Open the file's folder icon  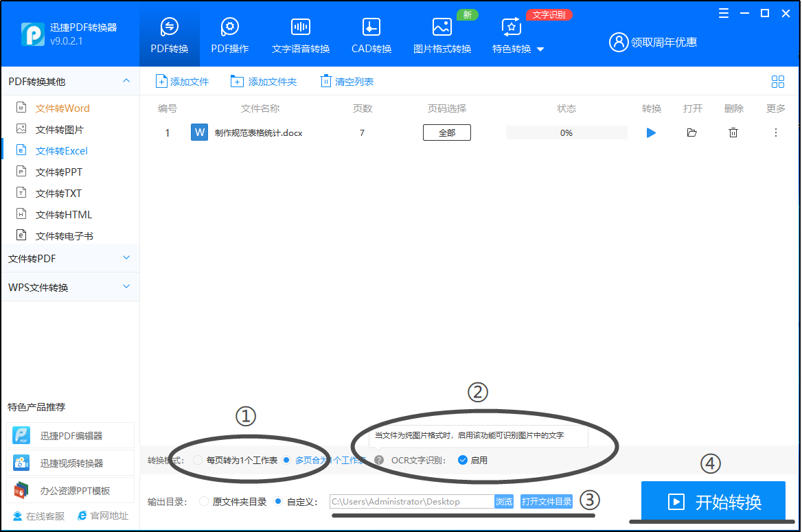click(x=691, y=132)
